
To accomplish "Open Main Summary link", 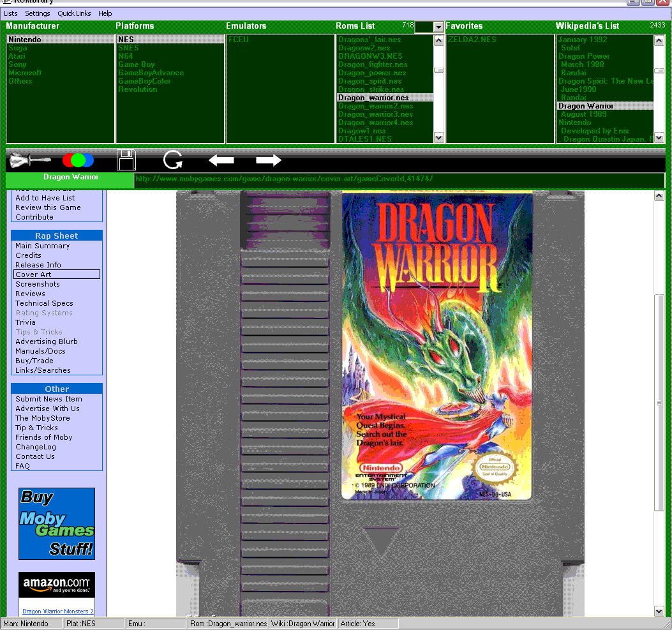I will pos(42,246).
